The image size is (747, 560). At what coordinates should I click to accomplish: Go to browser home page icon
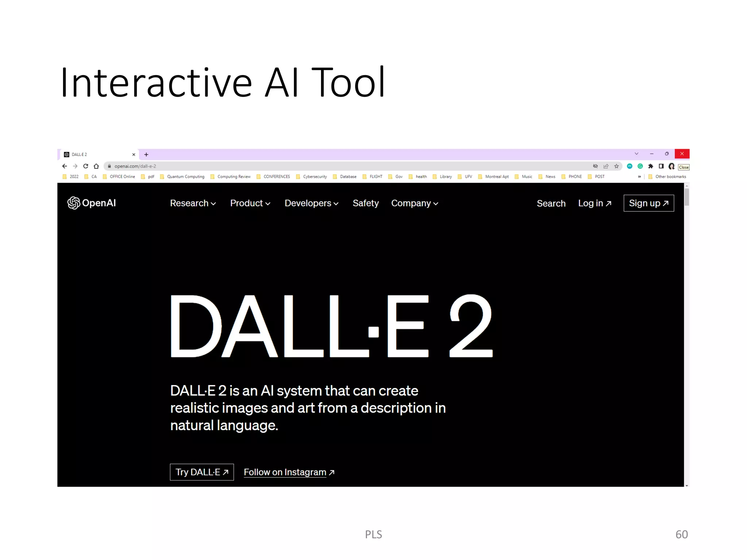coord(96,166)
